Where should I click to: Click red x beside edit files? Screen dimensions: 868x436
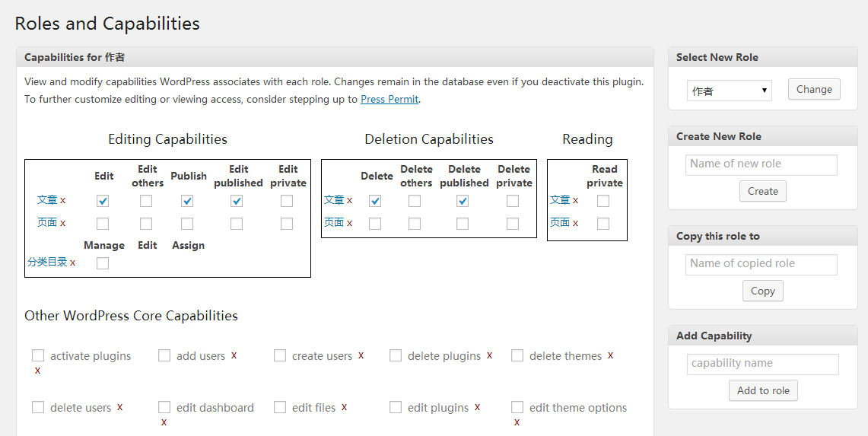[344, 407]
